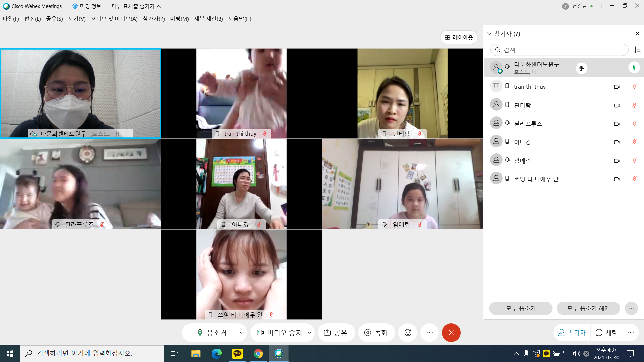Select 쯔엉 티 디에우 안 video tile

click(241, 275)
